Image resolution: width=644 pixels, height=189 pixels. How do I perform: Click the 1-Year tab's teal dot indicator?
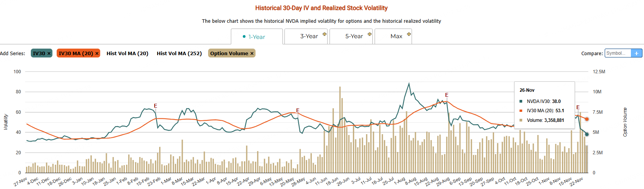(244, 37)
